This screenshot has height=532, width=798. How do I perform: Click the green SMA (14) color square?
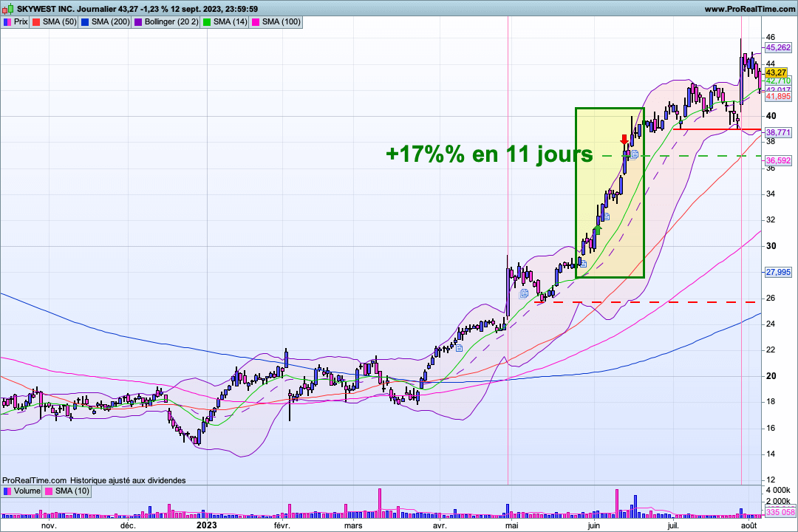coord(207,22)
